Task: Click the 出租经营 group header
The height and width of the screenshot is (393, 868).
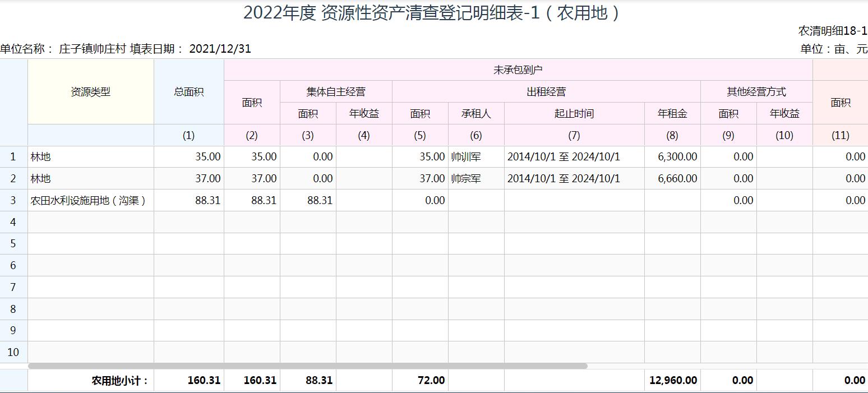Action: tap(546, 92)
